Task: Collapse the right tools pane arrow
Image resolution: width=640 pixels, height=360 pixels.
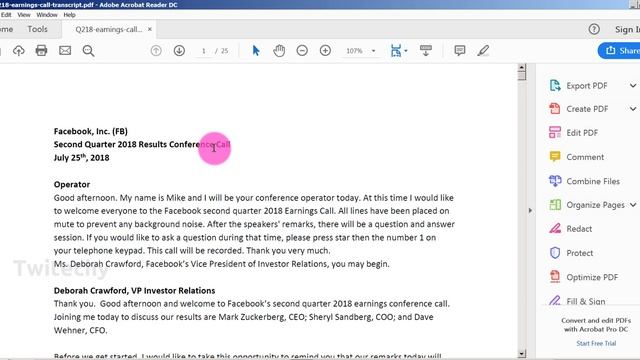Action: click(530, 211)
